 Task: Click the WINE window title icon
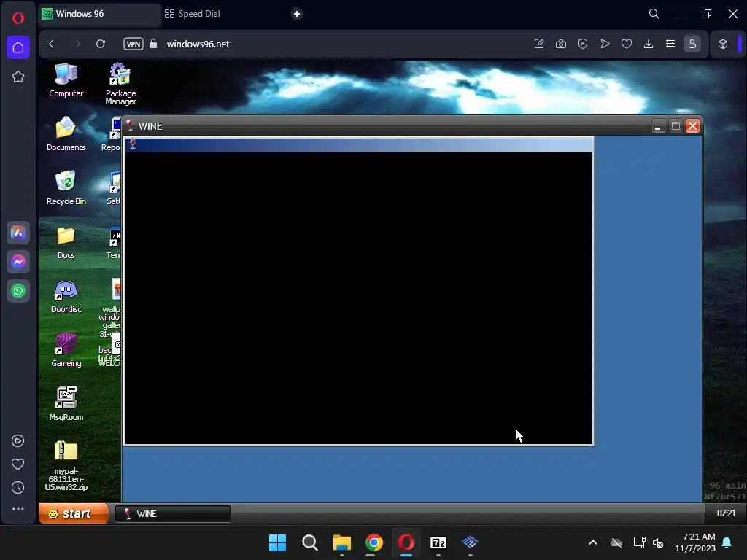(128, 125)
